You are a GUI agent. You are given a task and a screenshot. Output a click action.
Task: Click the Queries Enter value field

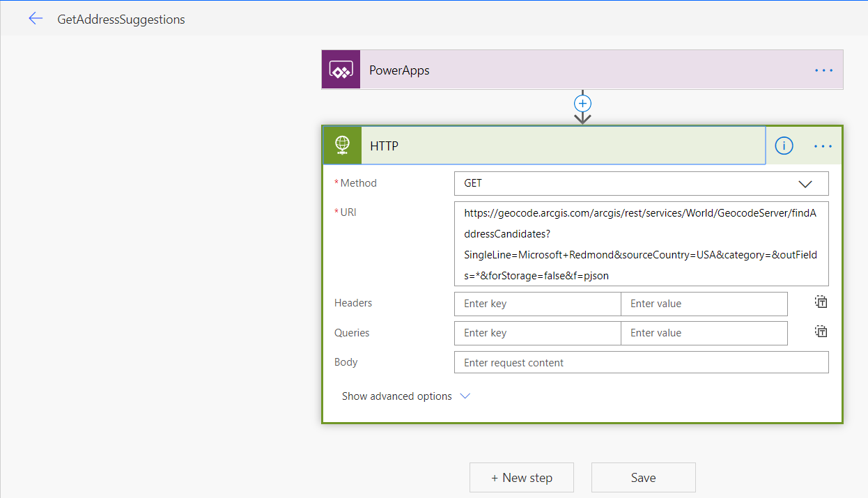click(704, 333)
